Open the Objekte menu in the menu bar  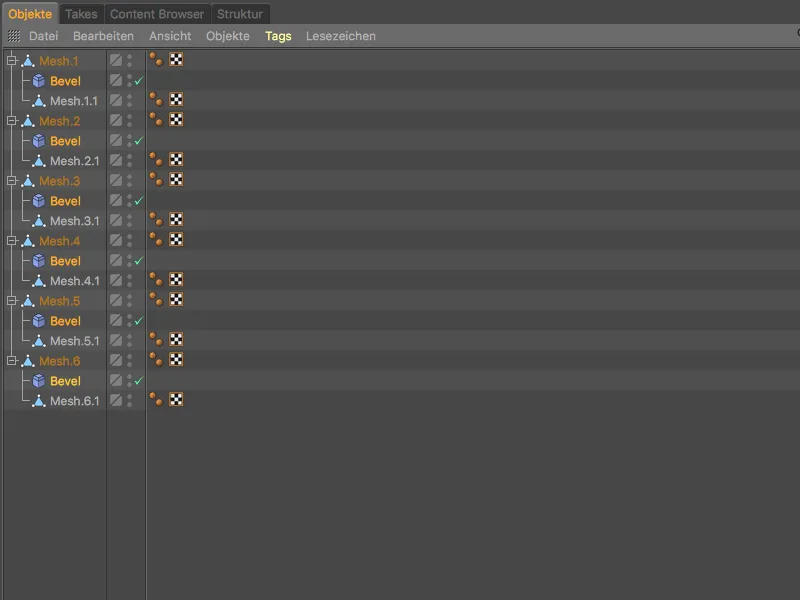click(x=228, y=36)
